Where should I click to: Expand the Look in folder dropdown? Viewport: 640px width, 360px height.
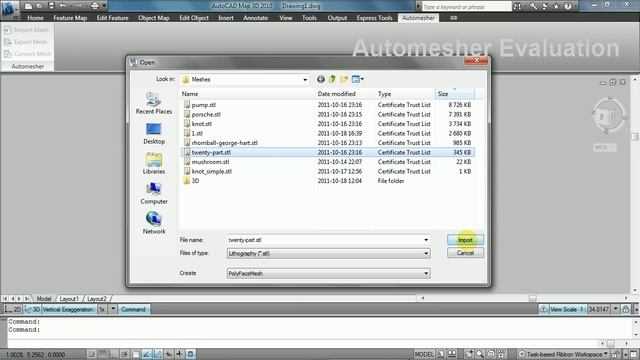305,80
